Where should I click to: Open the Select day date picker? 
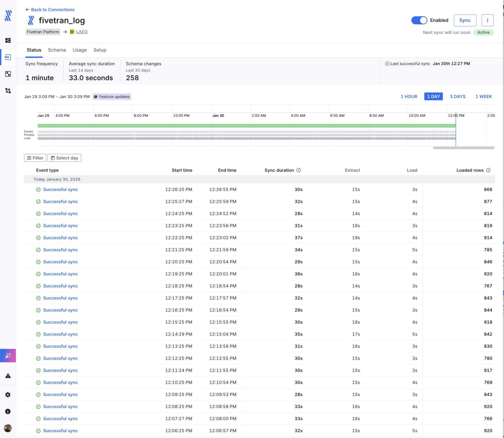(x=64, y=158)
